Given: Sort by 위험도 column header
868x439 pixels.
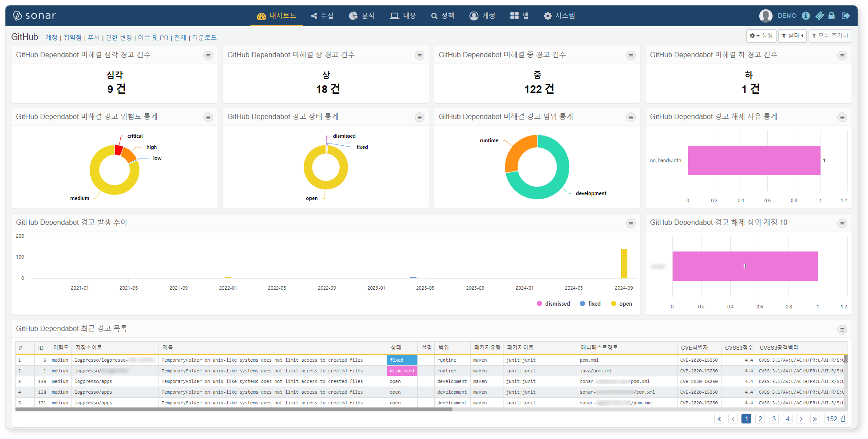Looking at the screenshot, I should (60, 347).
